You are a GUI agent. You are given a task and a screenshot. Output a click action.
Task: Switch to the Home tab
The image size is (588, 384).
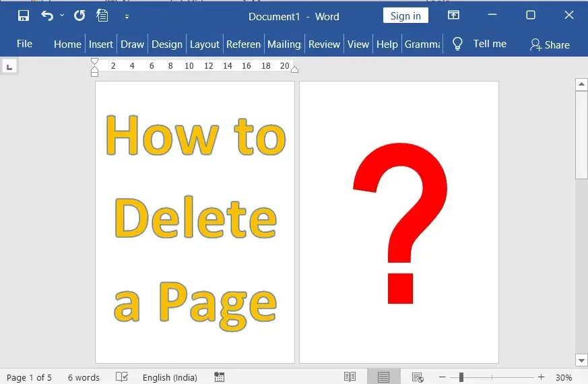tap(67, 44)
